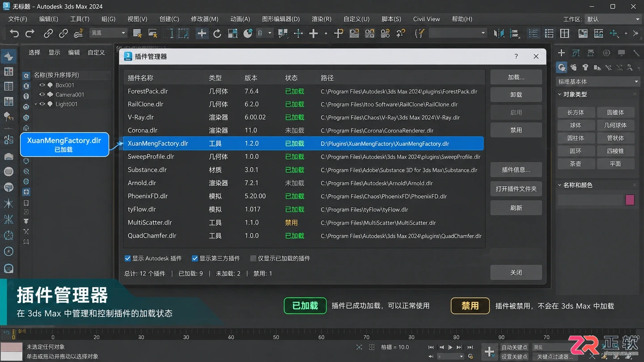
Task: Click the 打开插件文件夹 button
Action: 516,189
